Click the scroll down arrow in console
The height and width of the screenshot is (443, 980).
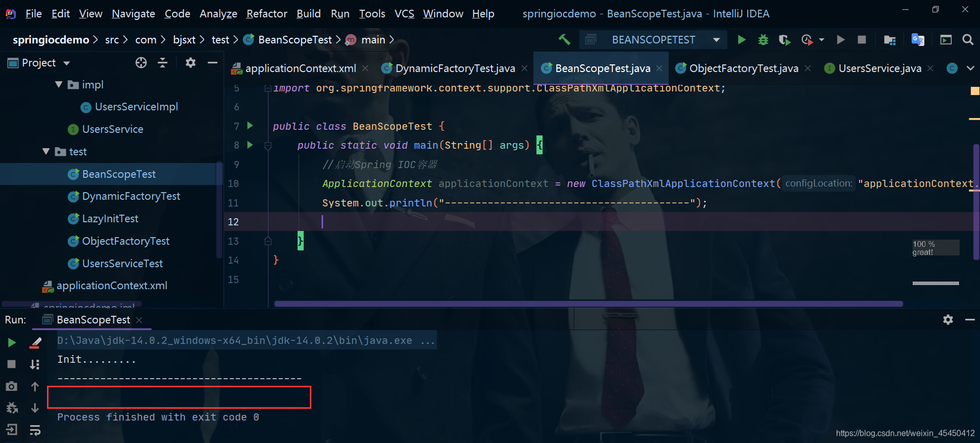35,408
